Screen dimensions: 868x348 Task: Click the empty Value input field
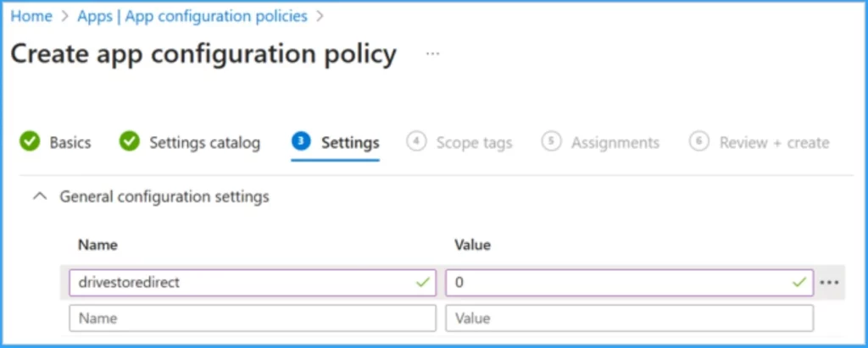[630, 318]
